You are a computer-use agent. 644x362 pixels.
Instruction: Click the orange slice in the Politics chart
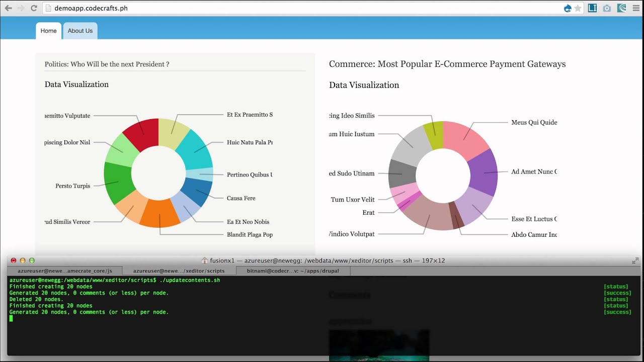160,213
